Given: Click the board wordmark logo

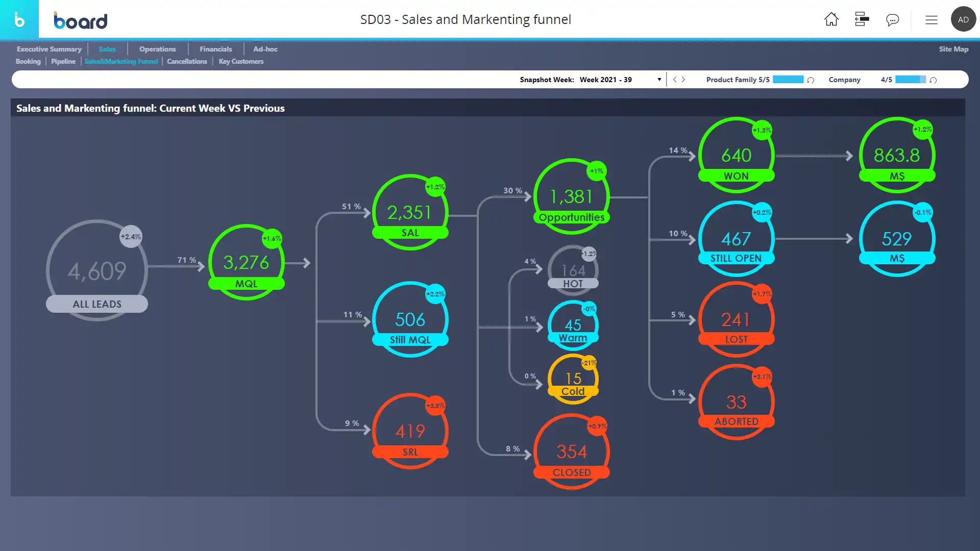Looking at the screenshot, I should point(81,20).
